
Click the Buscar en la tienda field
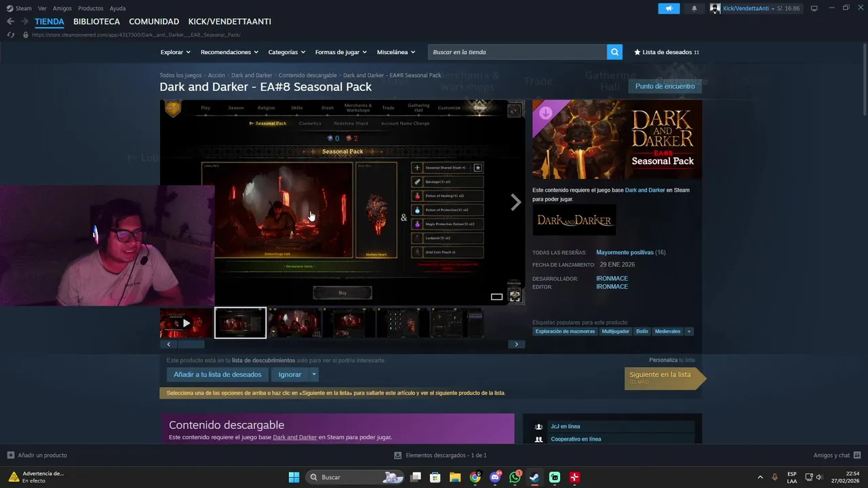coord(517,52)
